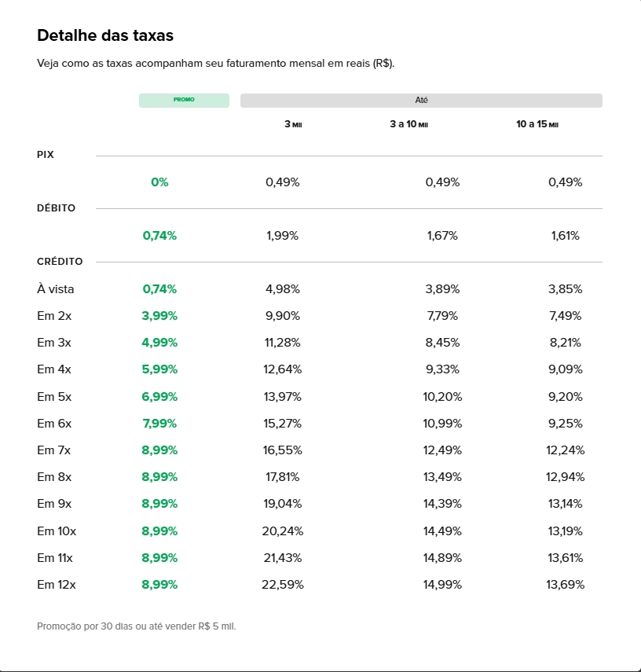Image resolution: width=641 pixels, height=672 pixels.
Task: Click the 'À vista' row label
Action: [56, 289]
